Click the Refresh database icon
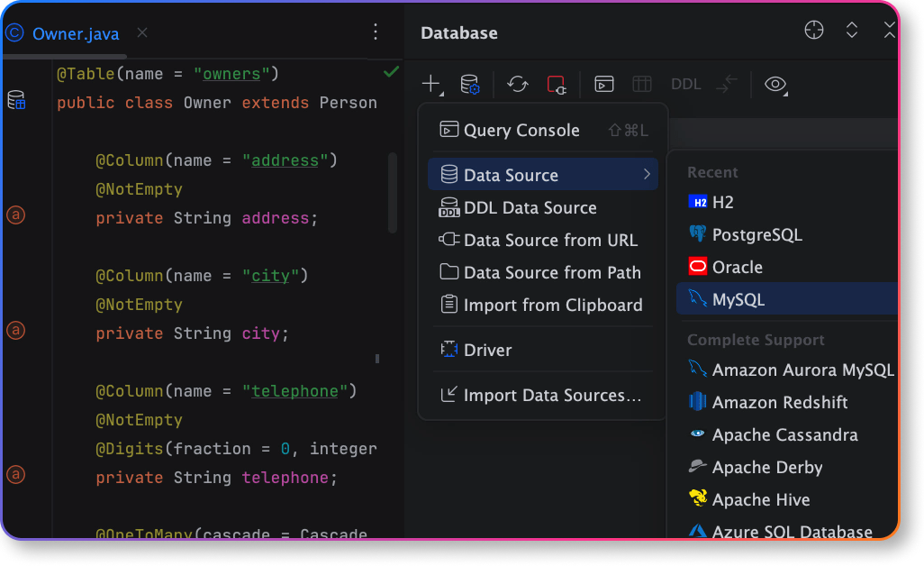This screenshot has height=566, width=924. [x=518, y=85]
